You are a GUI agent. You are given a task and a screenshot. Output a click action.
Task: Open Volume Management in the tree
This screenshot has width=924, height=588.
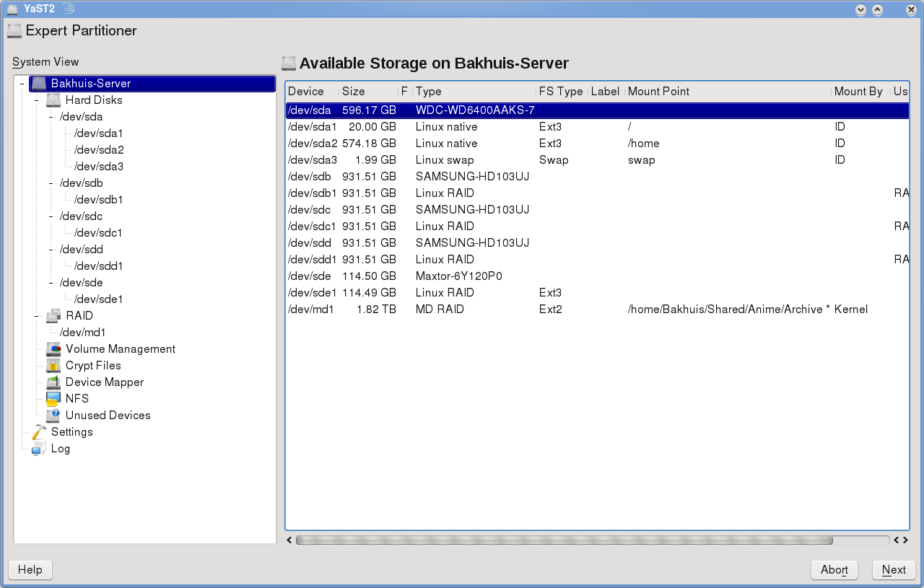[121, 349]
